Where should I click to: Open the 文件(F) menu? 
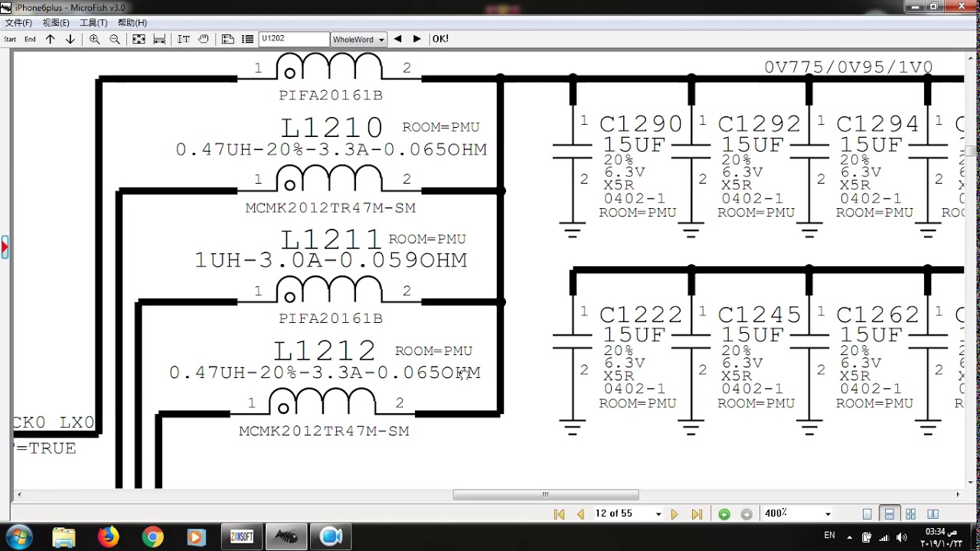18,23
